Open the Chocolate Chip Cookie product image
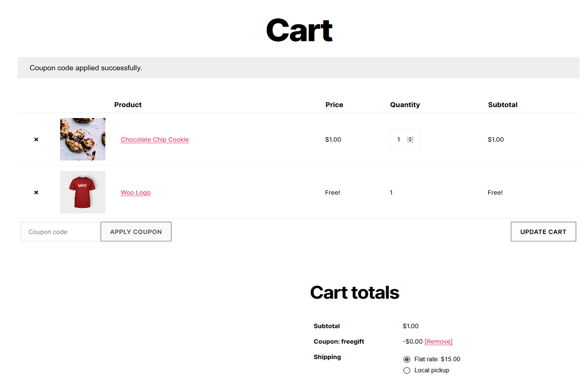588x380 pixels. tap(82, 139)
